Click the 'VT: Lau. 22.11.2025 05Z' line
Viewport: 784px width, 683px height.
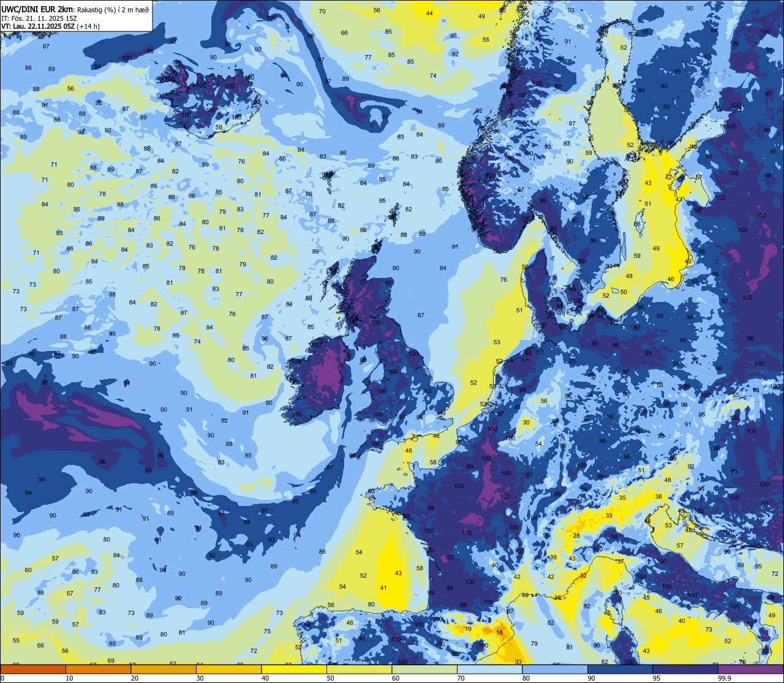click(38, 26)
